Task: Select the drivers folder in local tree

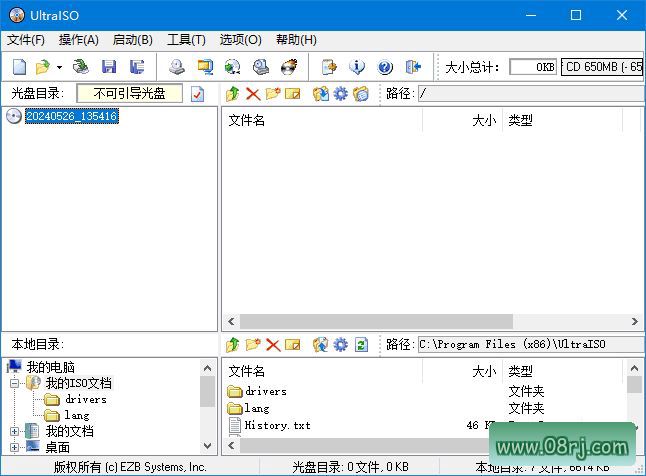Action: 86,399
